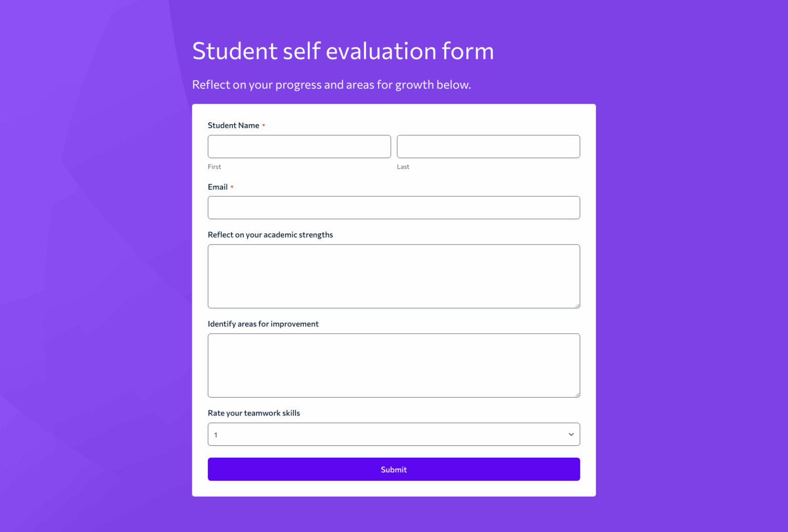788x532 pixels.
Task: Open the teamwork skills rating dropdown
Action: click(x=393, y=434)
